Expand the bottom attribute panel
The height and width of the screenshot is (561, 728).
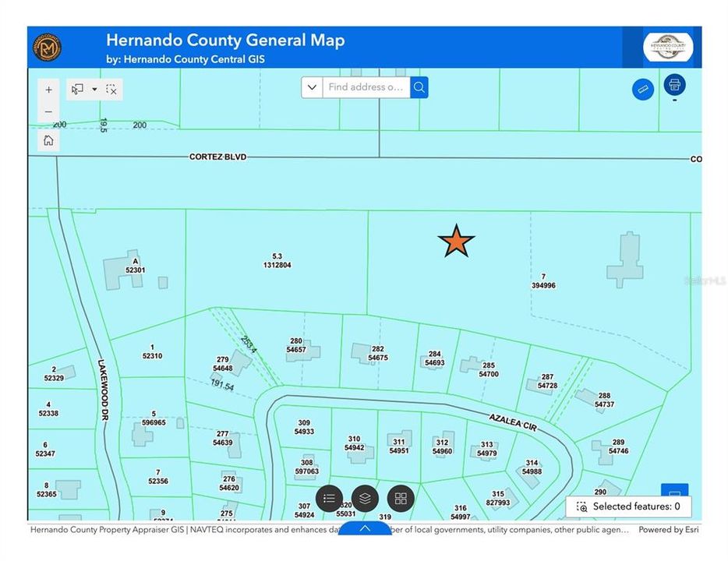pyautogui.click(x=364, y=527)
